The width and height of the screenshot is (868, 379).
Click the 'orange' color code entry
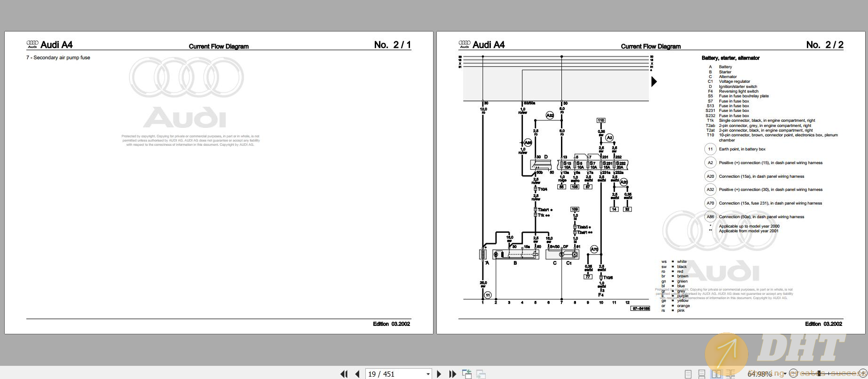(x=683, y=306)
